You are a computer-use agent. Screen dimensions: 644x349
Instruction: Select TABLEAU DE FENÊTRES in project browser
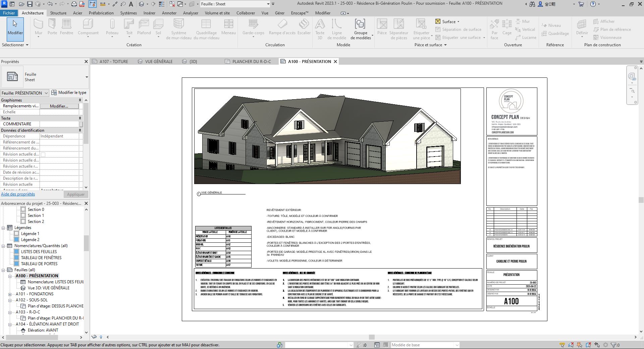(x=41, y=258)
